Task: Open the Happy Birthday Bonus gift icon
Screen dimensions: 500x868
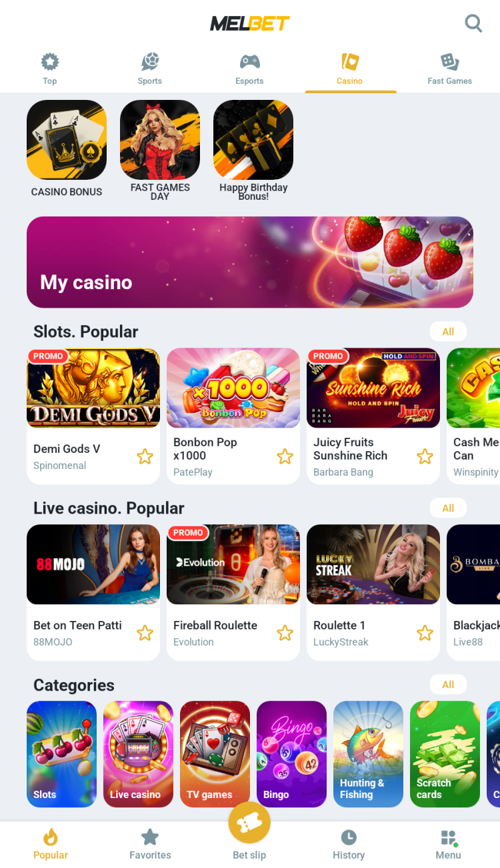Action: 253,140
